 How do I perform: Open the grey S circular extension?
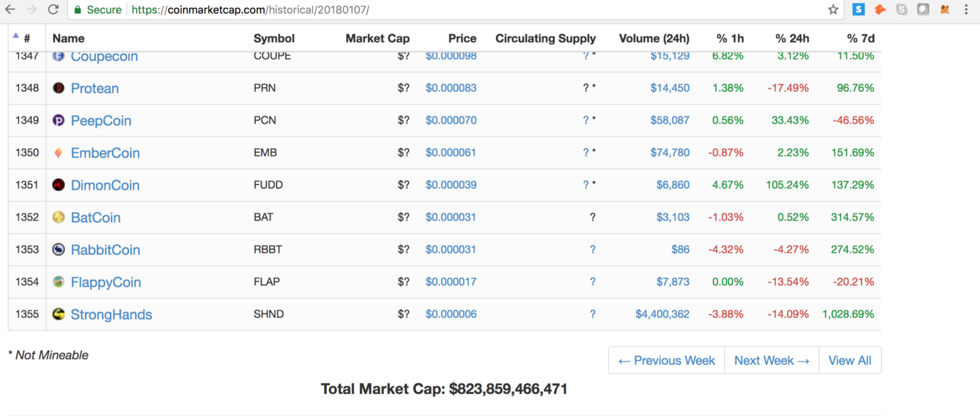click(902, 9)
